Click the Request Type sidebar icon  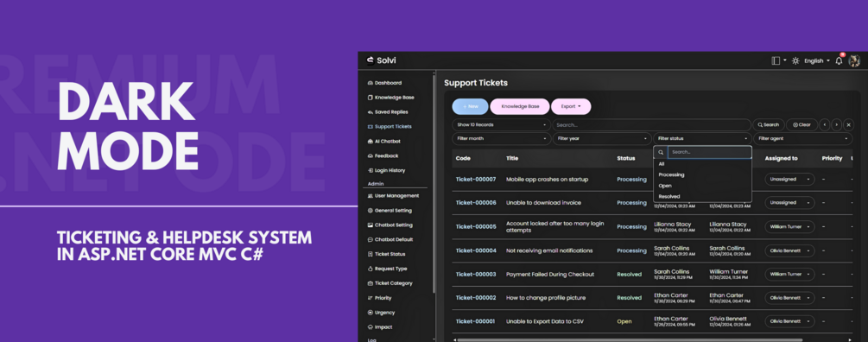click(x=371, y=269)
